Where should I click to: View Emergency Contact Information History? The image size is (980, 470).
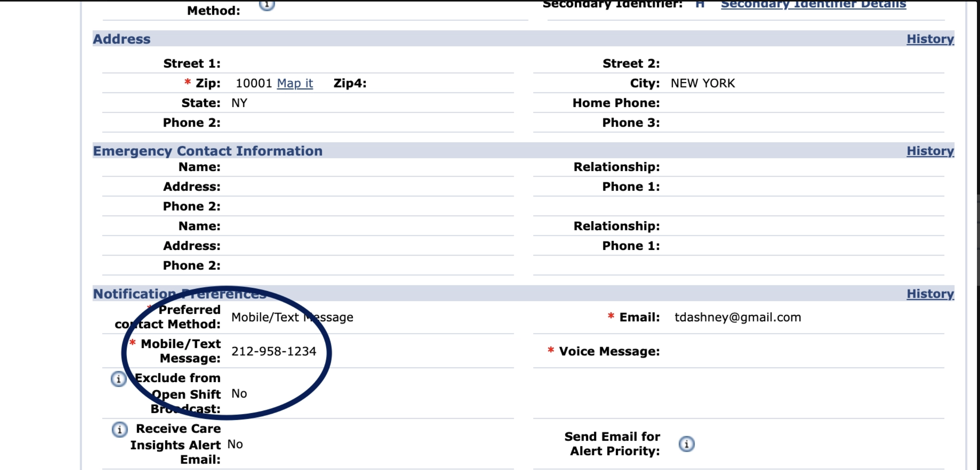930,151
